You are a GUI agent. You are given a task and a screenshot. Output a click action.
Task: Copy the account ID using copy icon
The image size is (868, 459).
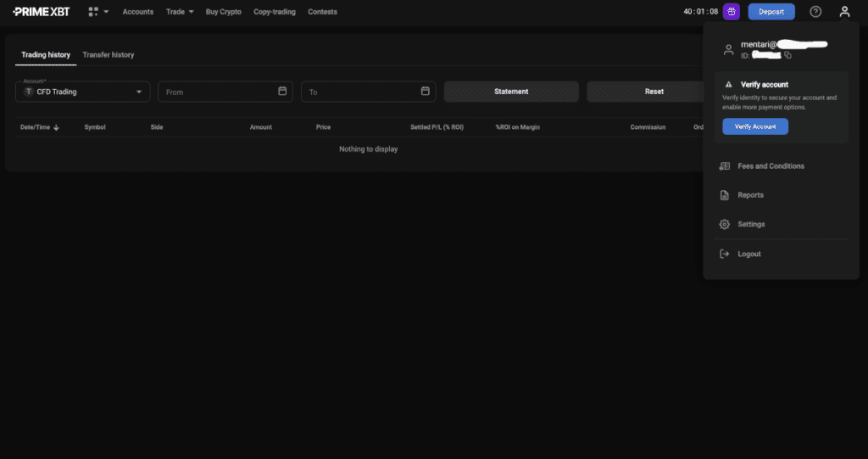pos(788,55)
